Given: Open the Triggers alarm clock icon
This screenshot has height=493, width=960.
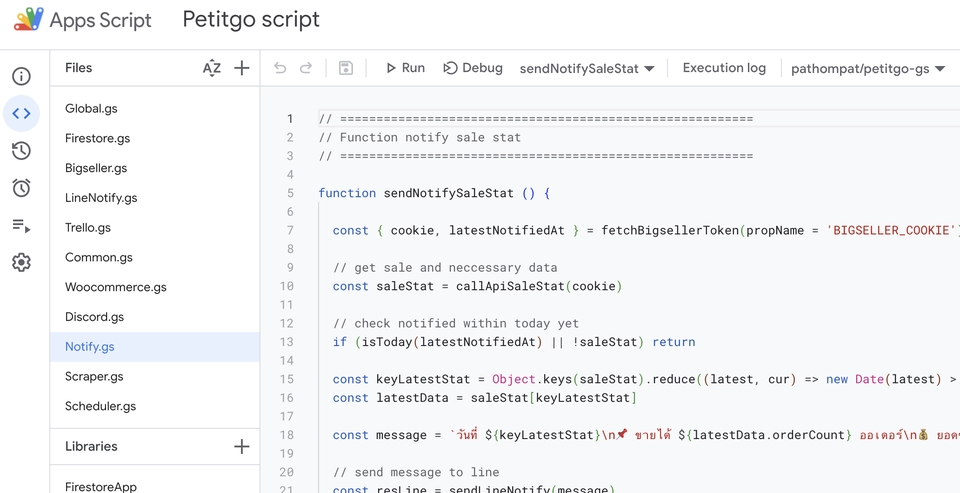Looking at the screenshot, I should click(21, 188).
